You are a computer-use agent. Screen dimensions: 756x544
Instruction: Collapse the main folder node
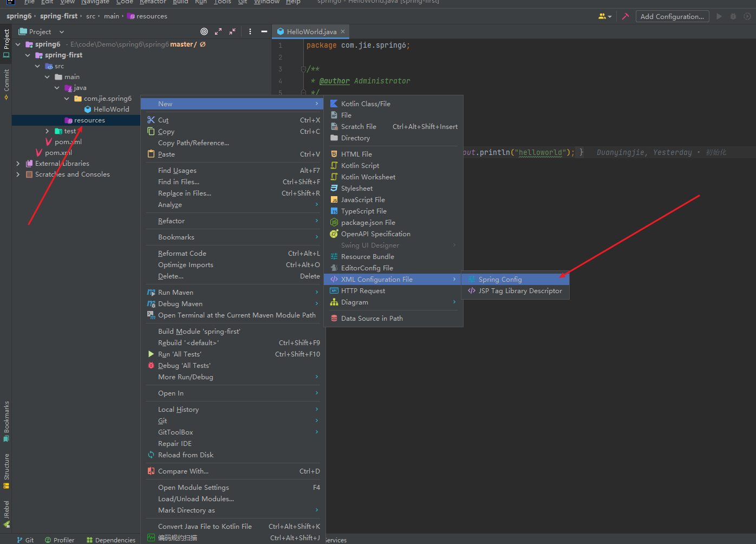click(x=47, y=77)
